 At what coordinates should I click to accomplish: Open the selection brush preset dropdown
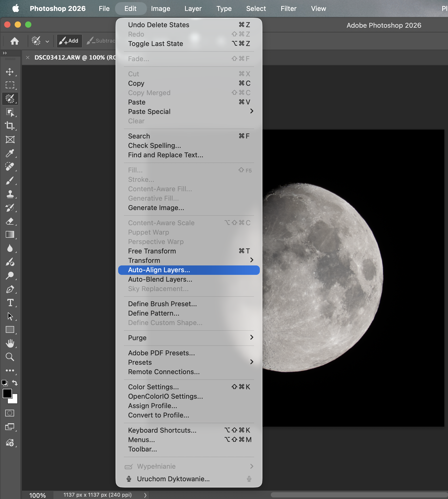47,41
